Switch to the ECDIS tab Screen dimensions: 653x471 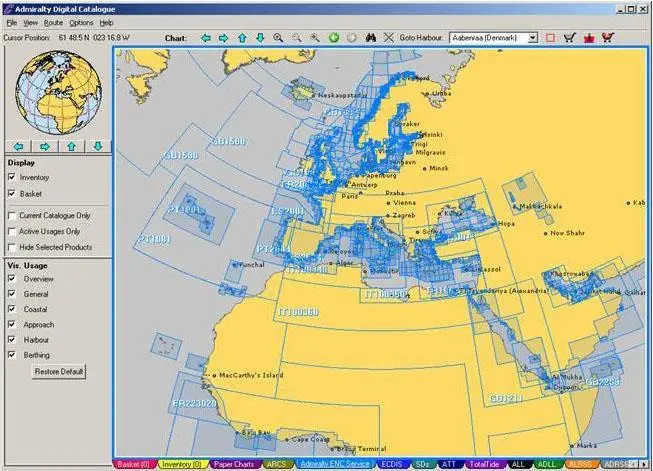tap(392, 464)
